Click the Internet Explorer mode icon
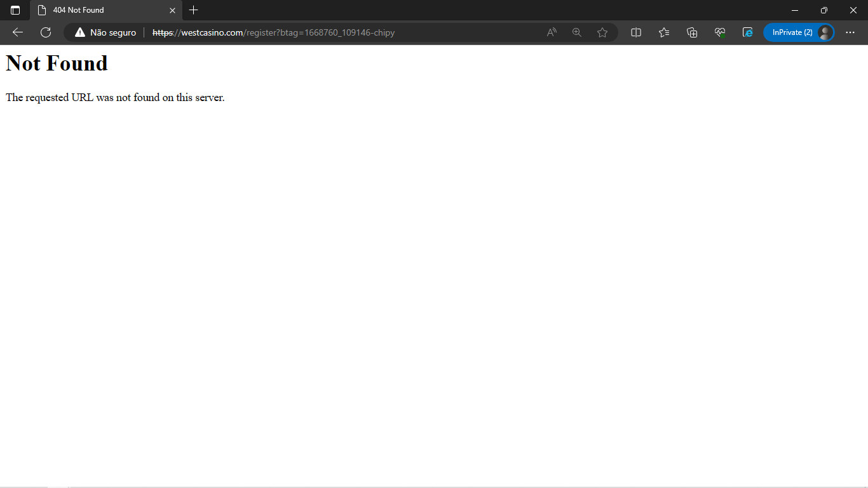This screenshot has height=488, width=868. (747, 32)
